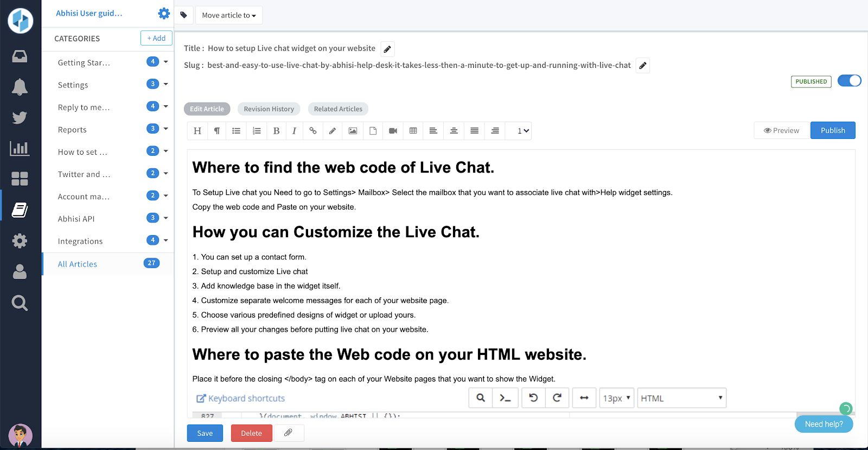Insert a numbered list
868x450 pixels.
click(257, 131)
